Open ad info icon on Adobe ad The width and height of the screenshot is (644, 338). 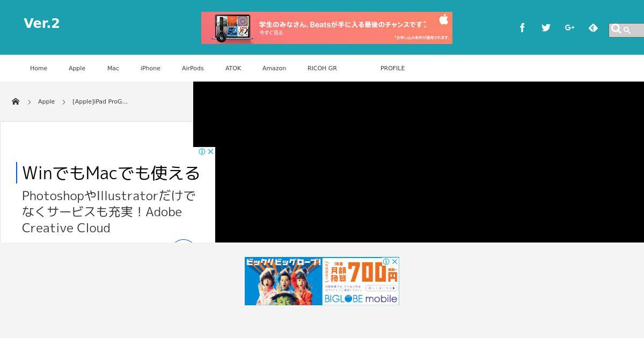[x=202, y=152]
